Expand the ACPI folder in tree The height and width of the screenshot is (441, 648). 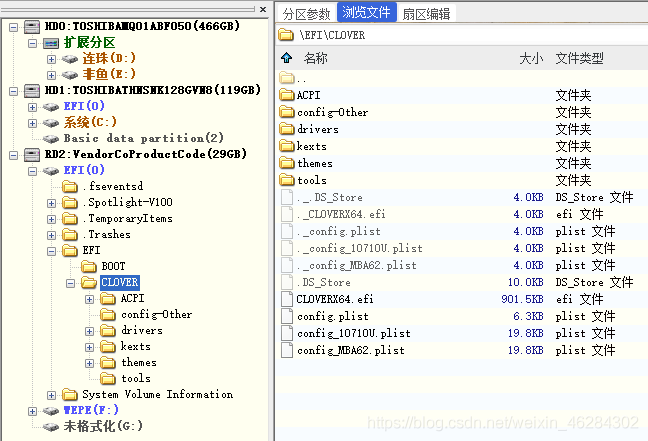(90, 299)
